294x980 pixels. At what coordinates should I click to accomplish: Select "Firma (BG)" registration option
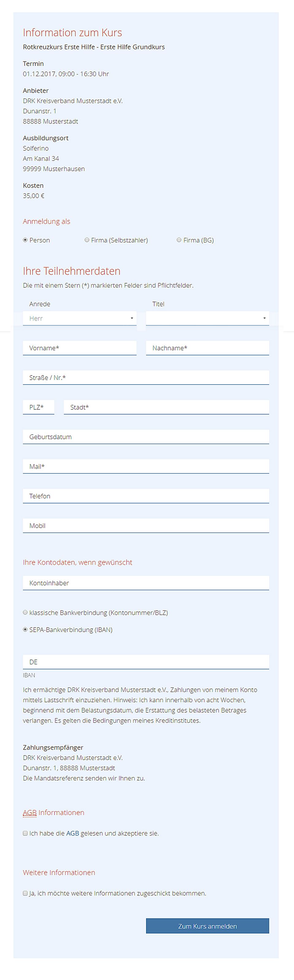click(179, 240)
